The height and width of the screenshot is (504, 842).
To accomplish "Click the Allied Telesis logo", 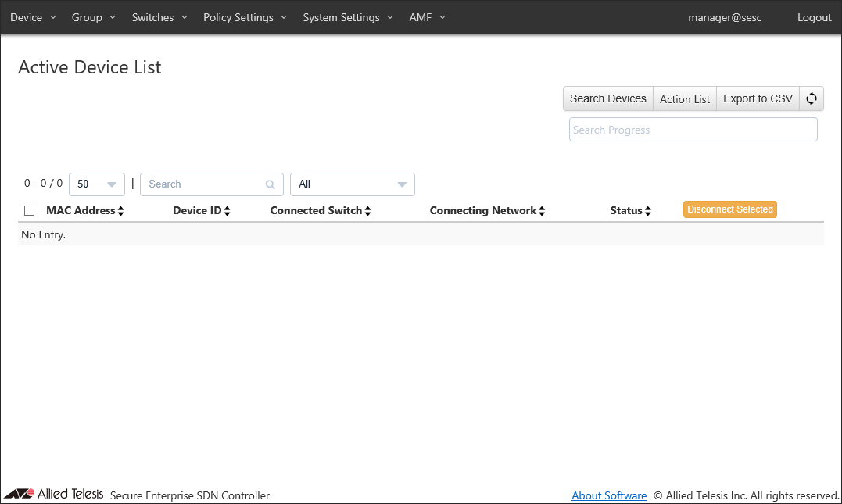I will pos(54,494).
